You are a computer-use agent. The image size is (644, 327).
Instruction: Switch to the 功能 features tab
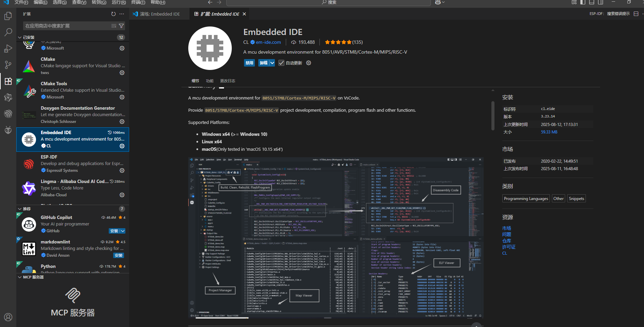210,81
